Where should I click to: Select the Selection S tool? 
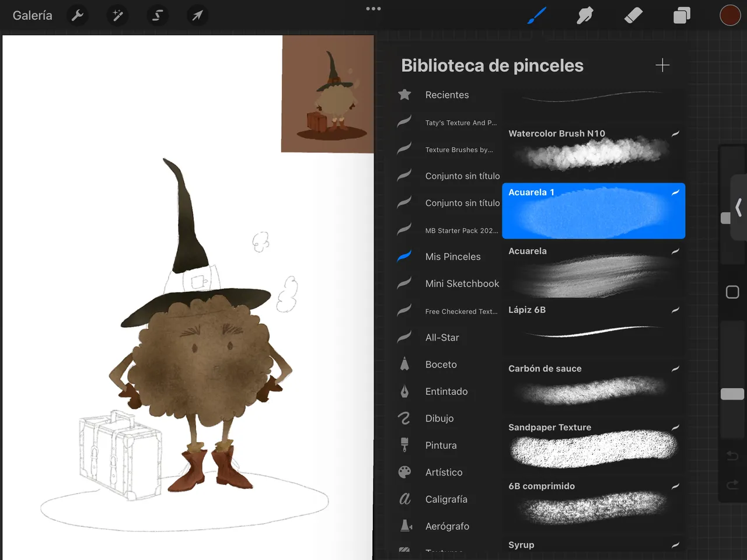click(x=158, y=15)
